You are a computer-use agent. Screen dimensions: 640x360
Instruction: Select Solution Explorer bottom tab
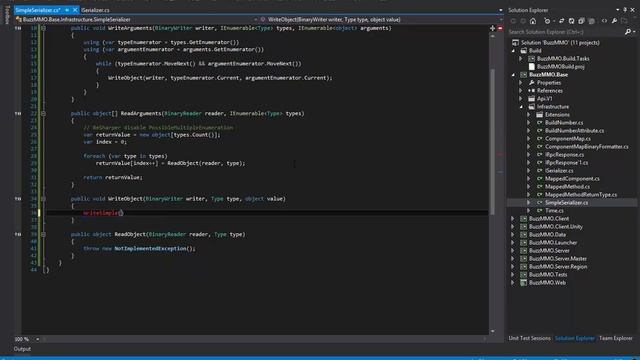click(574, 338)
